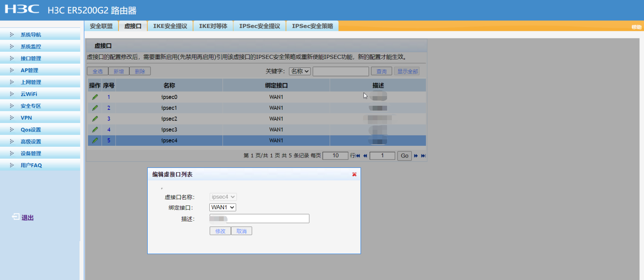Open edit pencil icon for ipsec4
The height and width of the screenshot is (280, 644).
click(x=95, y=141)
